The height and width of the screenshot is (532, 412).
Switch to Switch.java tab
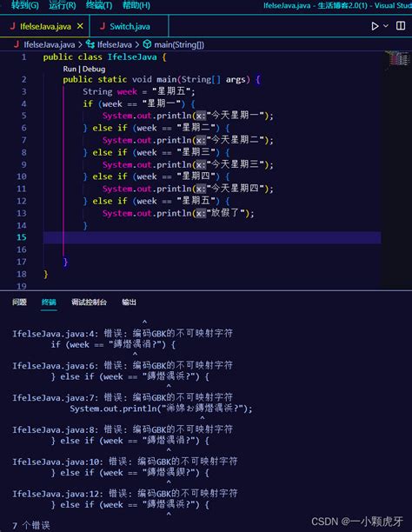[x=130, y=26]
